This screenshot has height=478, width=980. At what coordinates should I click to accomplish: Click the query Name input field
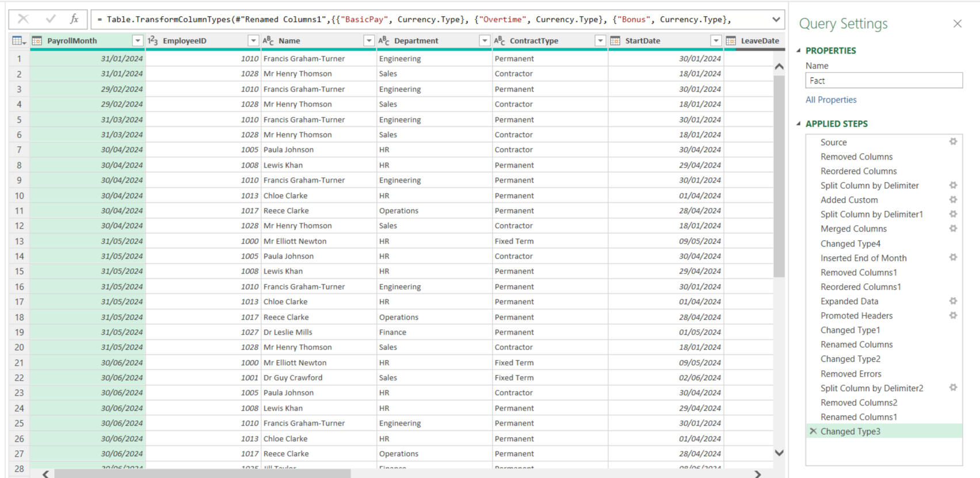point(883,81)
